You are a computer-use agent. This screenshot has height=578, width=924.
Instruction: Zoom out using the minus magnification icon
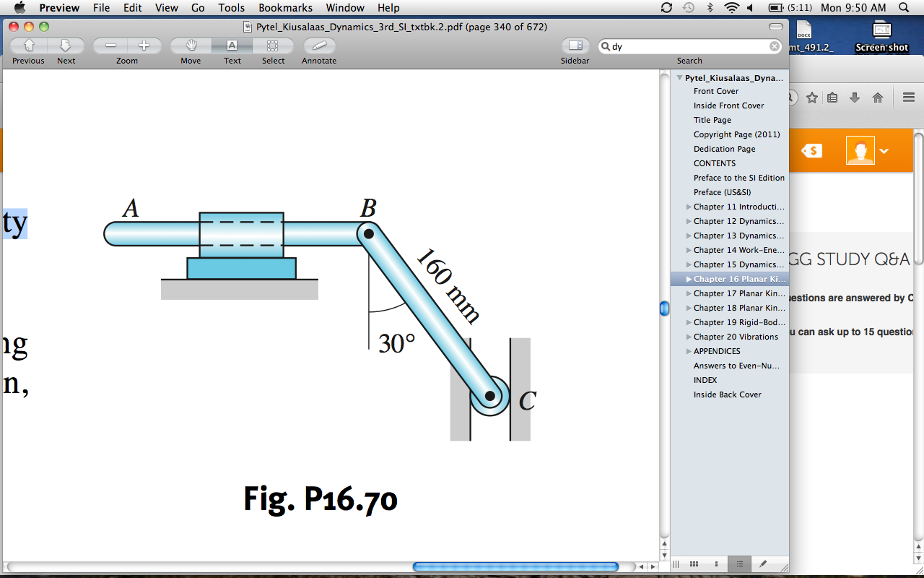point(110,45)
